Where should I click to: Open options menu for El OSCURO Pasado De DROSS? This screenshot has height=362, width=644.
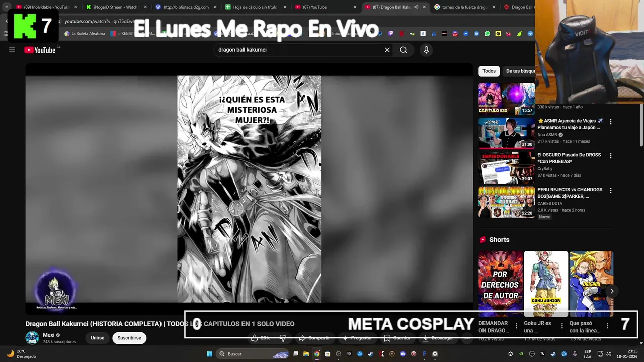pyautogui.click(x=611, y=156)
